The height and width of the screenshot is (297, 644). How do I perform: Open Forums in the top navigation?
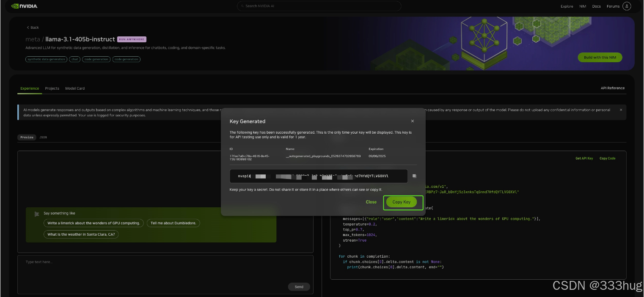tap(613, 6)
